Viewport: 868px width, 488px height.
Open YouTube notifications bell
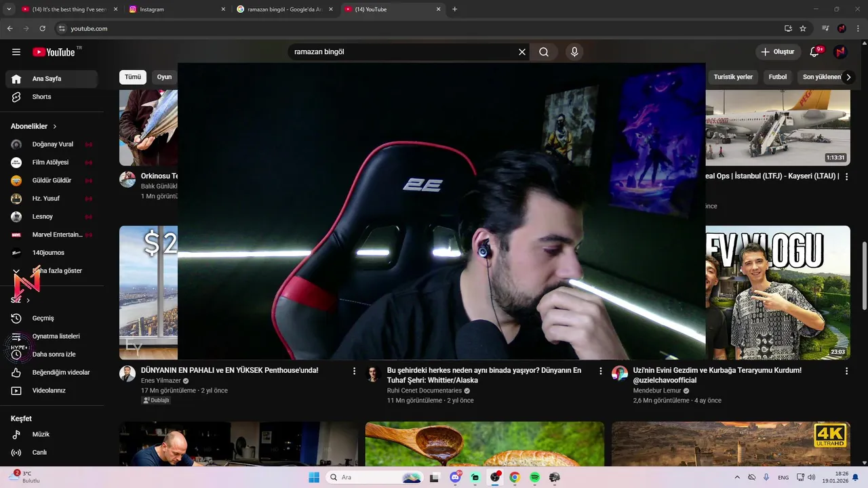(816, 52)
